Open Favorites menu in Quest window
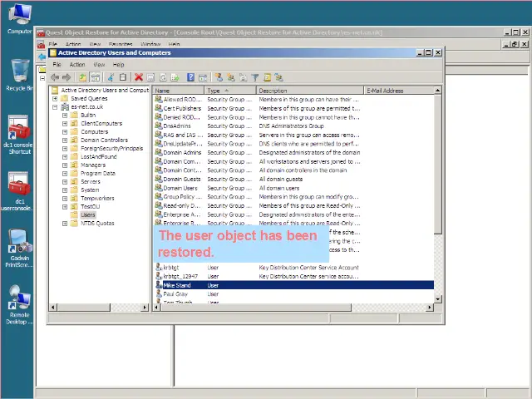 (x=121, y=44)
